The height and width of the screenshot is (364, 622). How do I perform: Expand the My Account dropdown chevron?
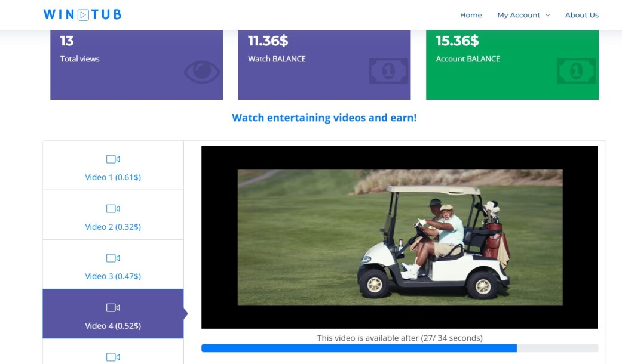point(547,15)
